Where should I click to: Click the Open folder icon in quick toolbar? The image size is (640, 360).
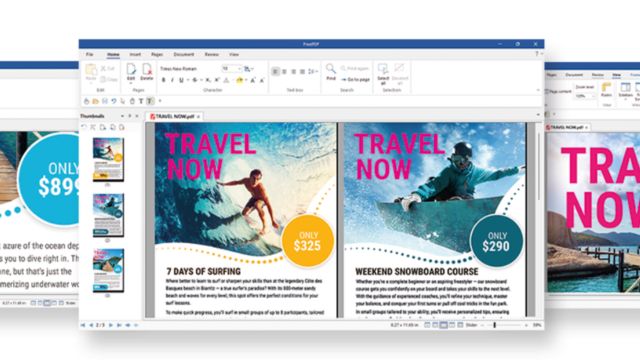(95, 101)
